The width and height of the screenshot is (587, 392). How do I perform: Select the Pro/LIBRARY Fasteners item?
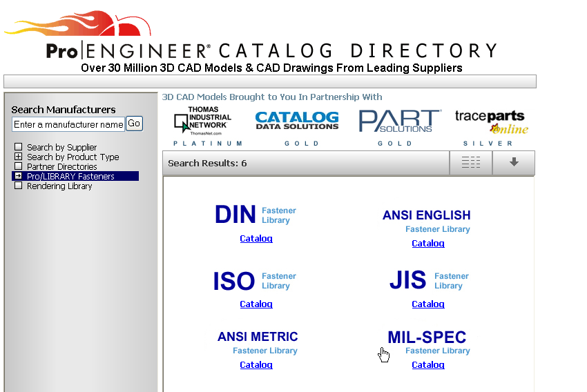(x=70, y=176)
